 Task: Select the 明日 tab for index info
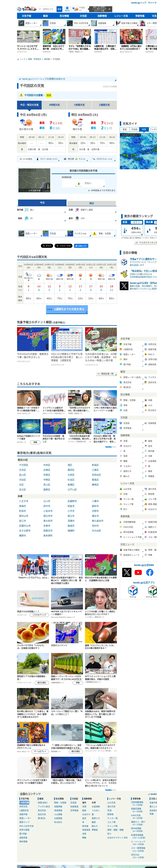click(92, 203)
